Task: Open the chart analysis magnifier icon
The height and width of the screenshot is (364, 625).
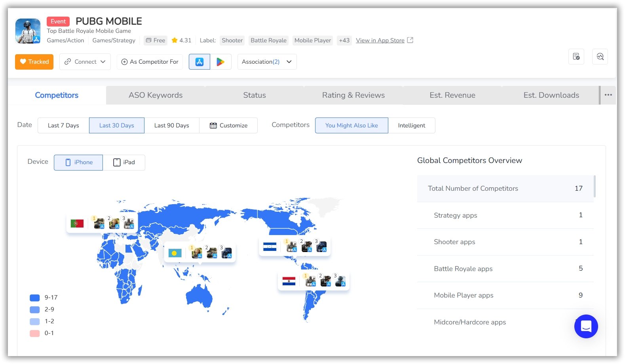Action: (600, 57)
